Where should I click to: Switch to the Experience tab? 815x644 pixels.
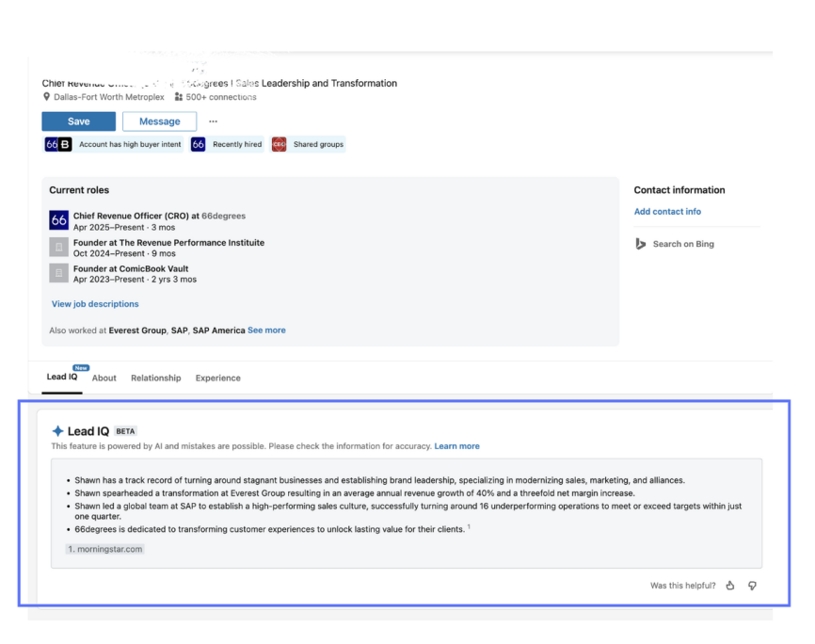point(217,378)
